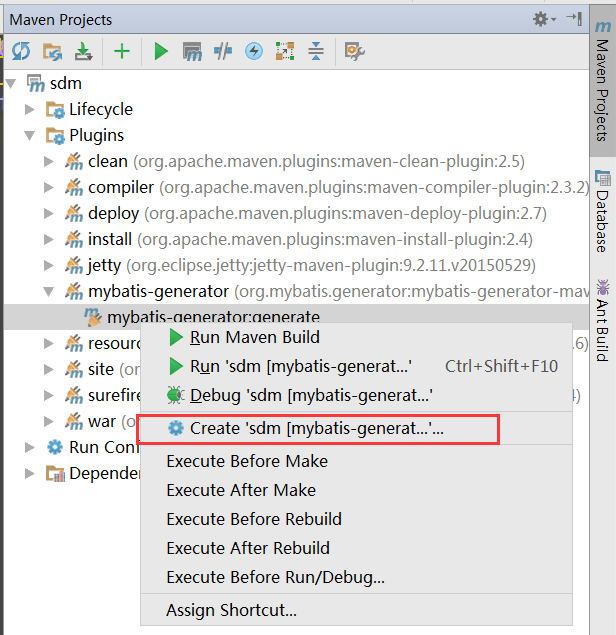Click Maven 'm' icon on side tab

(x=603, y=26)
